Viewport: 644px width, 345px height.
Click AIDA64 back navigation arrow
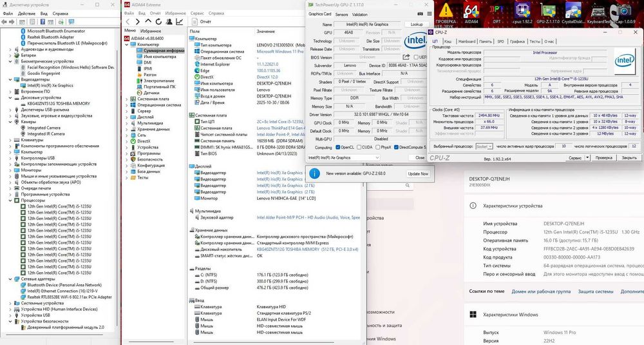point(128,21)
